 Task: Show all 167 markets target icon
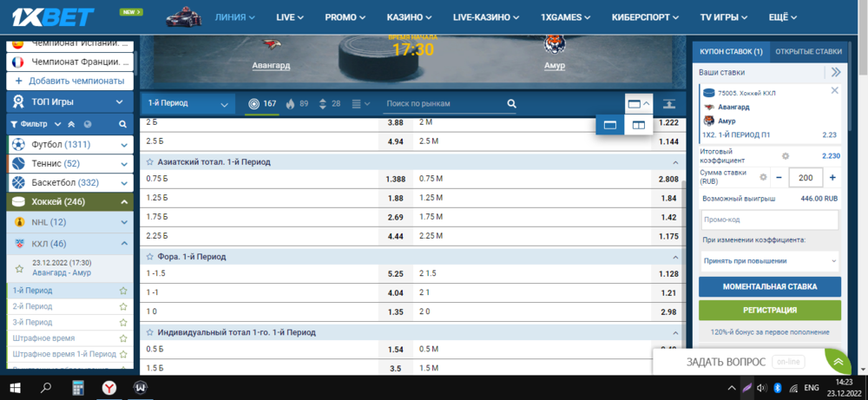253,103
